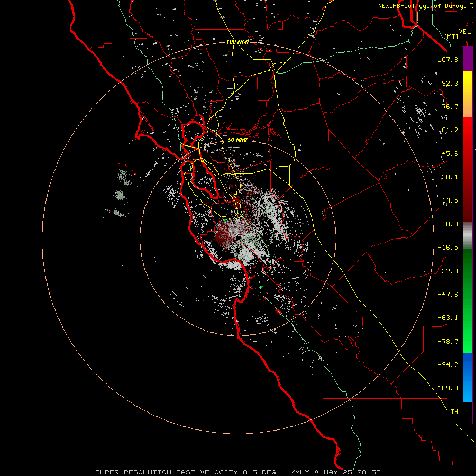Screen dimensions: 476x476
Task: Click the 14.5 velocity scale value
Action: [x=450, y=200]
